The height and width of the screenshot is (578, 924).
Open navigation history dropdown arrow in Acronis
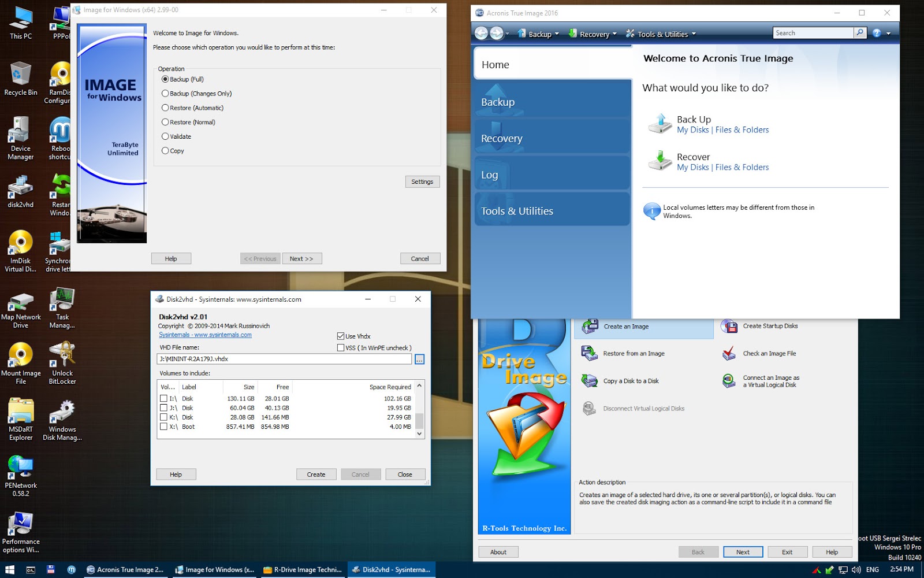(507, 34)
